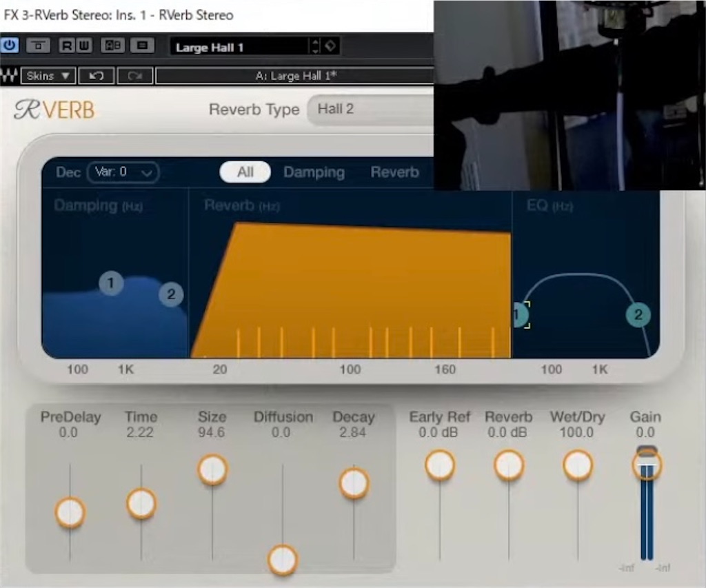Click the diamond preset management icon

330,46
